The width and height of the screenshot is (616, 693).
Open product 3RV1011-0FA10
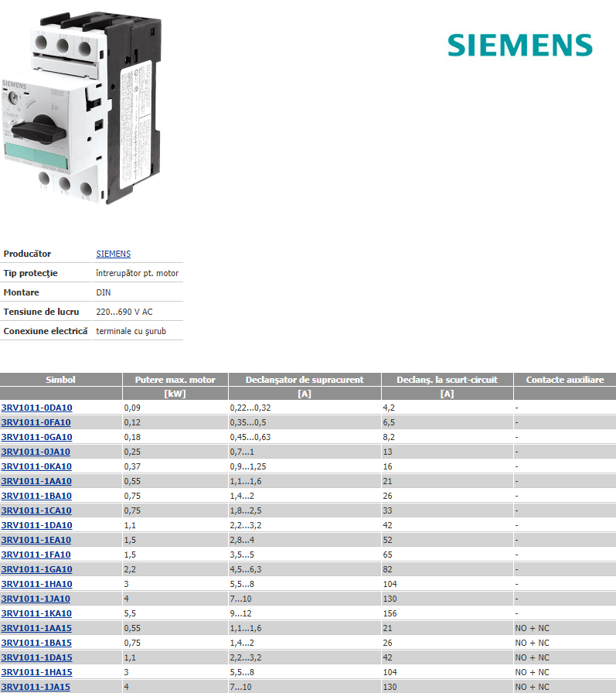click(36, 422)
